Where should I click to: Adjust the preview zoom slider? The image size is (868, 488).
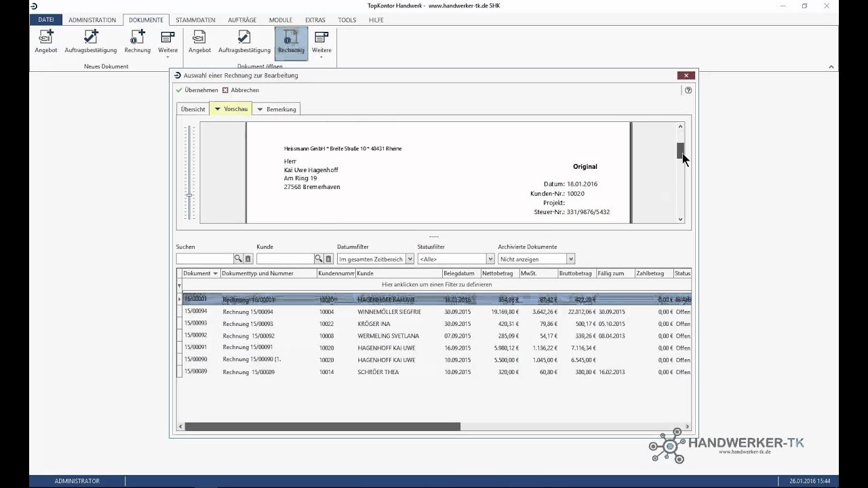click(189, 195)
